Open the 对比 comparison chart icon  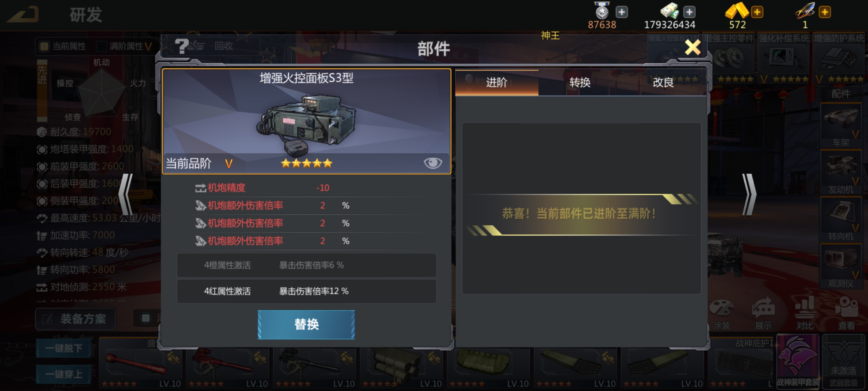pos(805,314)
